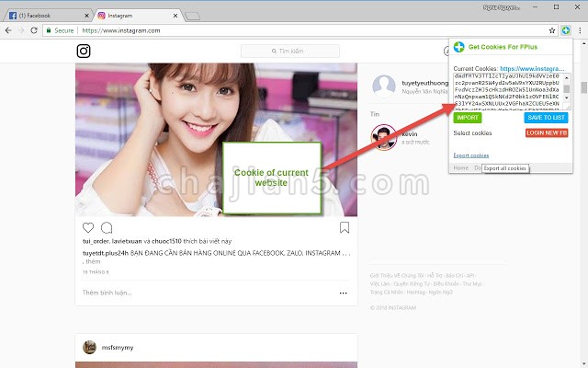The height and width of the screenshot is (368, 588).
Task: Go back with the browser back arrow
Action: point(8,30)
